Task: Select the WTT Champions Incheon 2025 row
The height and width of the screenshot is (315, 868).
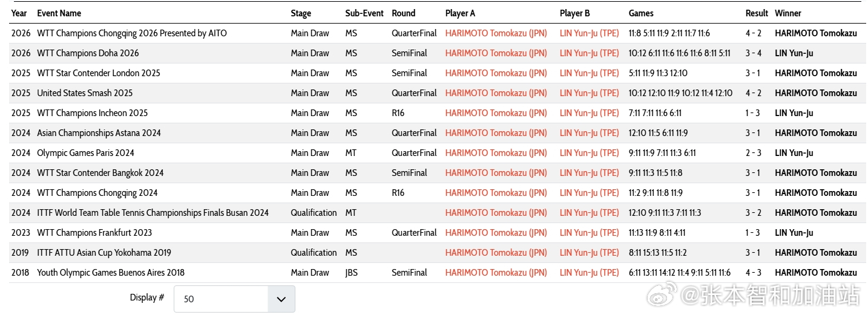Action: [x=92, y=113]
